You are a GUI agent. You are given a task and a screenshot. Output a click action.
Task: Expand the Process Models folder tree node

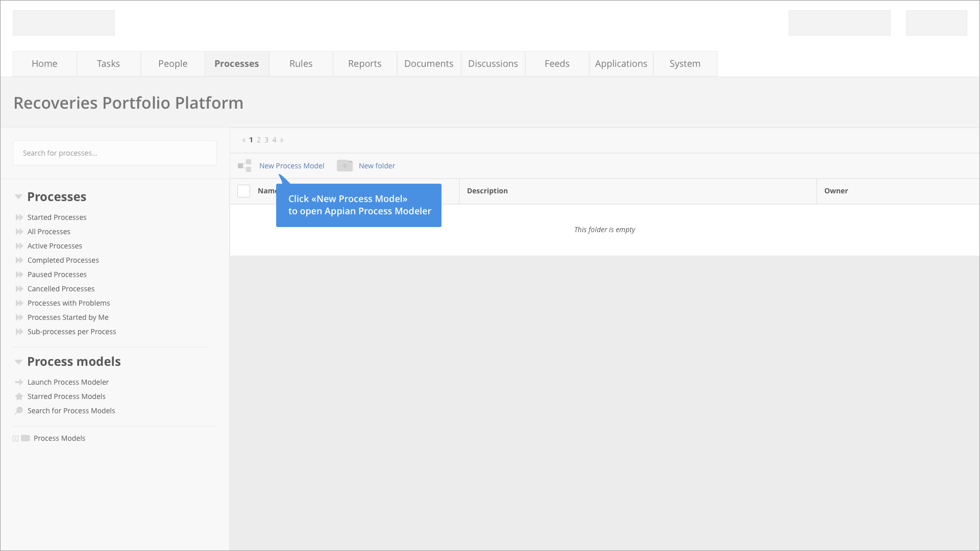16,438
